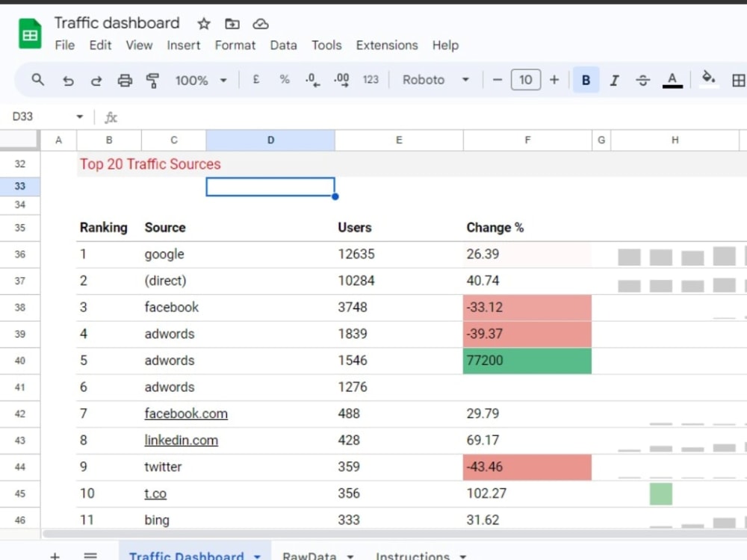Open the Google Sheets home icon
747x560 pixels.
tap(30, 34)
